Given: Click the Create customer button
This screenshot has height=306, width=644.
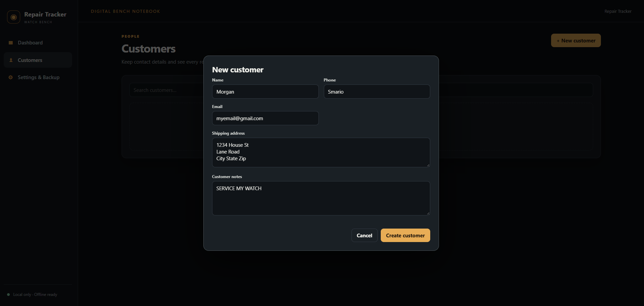Looking at the screenshot, I should (x=405, y=235).
